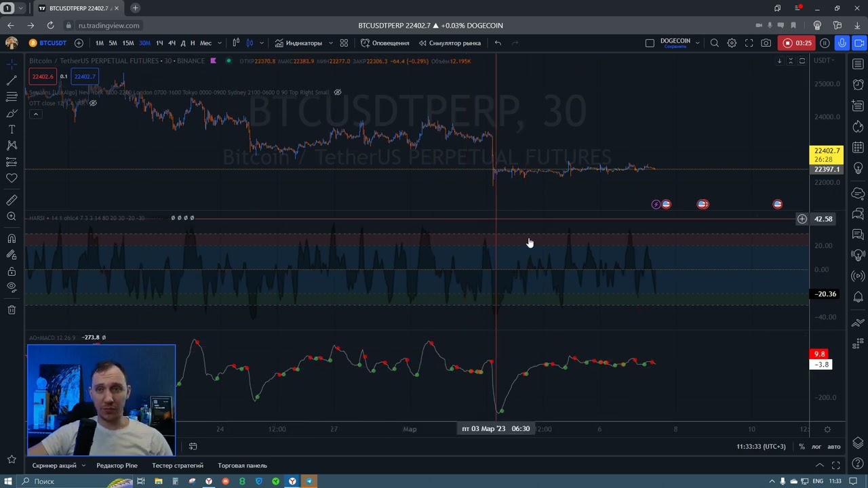Open the alerts clock sidebar icon
The width and height of the screenshot is (868, 488).
pos(858,84)
